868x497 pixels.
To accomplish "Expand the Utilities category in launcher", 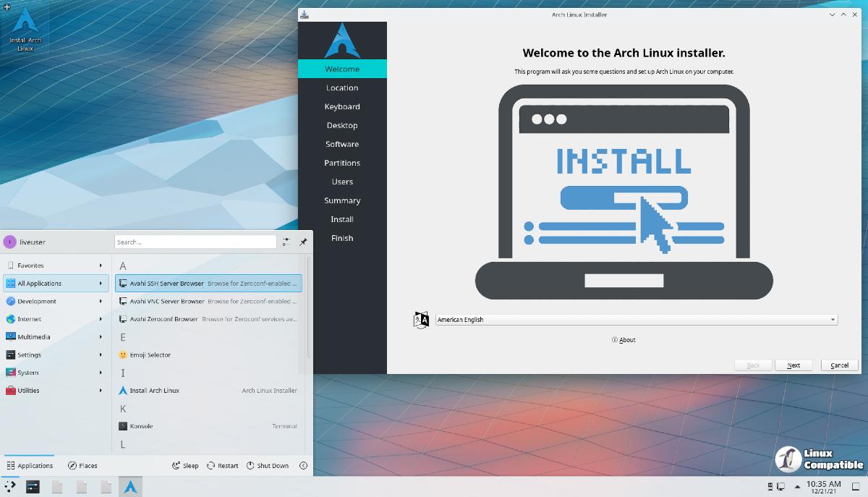I will (54, 391).
